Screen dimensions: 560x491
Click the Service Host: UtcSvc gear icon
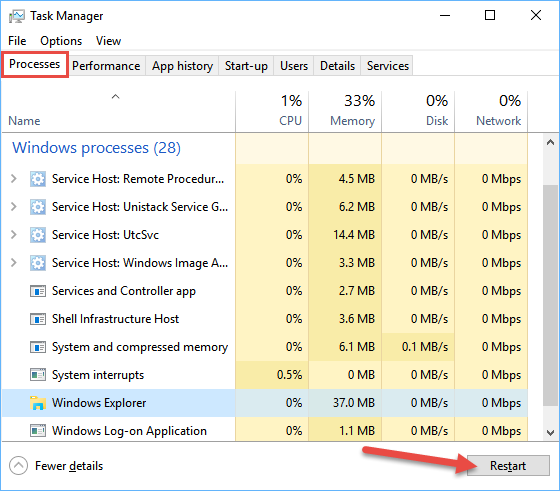click(x=38, y=235)
